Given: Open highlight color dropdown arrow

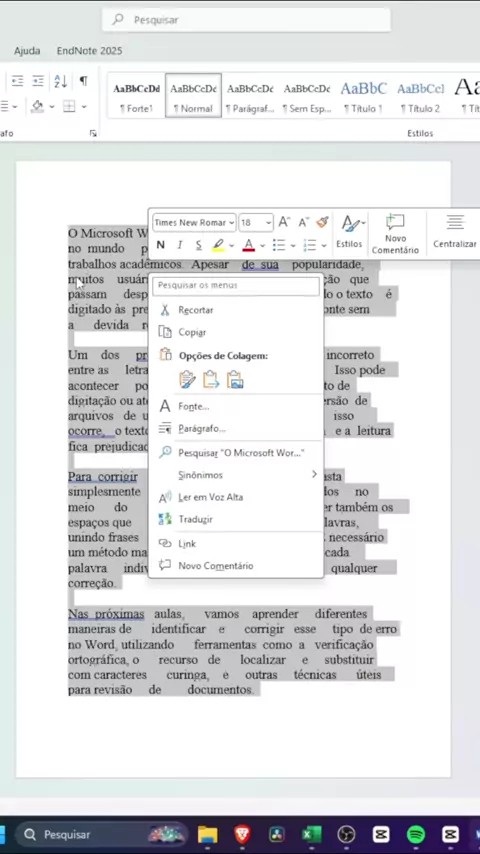Looking at the screenshot, I should 232,246.
